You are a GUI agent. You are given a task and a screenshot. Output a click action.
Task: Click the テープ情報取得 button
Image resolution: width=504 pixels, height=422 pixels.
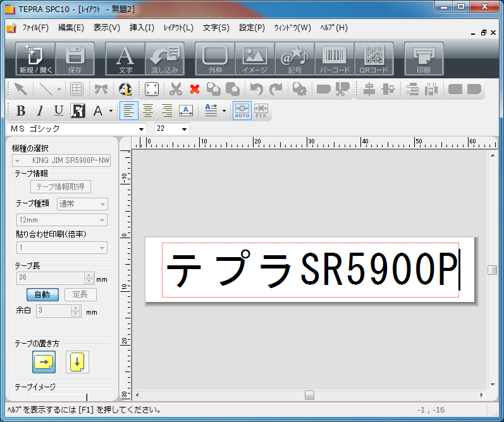[x=61, y=187]
